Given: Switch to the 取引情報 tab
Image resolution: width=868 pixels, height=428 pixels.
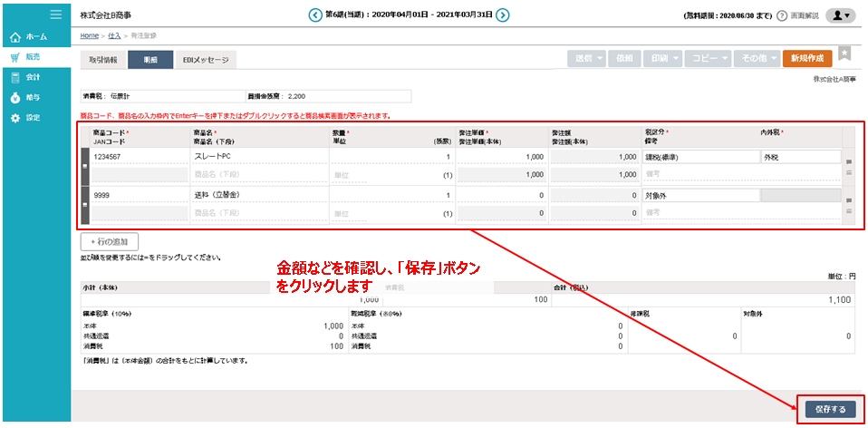Looking at the screenshot, I should pos(102,60).
